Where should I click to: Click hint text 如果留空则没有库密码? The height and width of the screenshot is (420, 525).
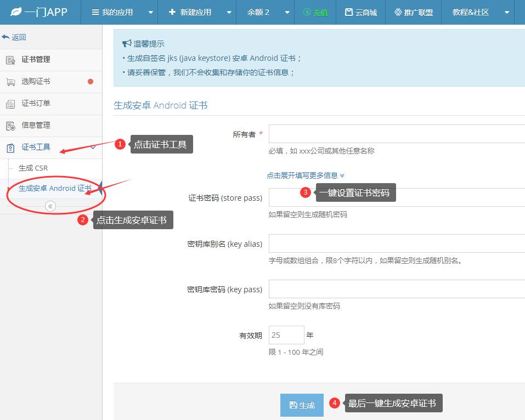304,306
